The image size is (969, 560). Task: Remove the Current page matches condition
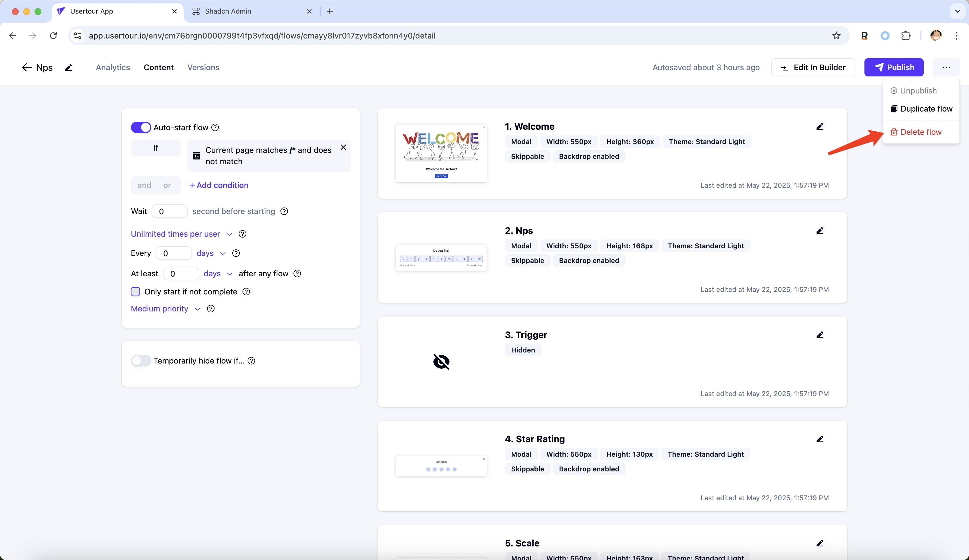(x=343, y=147)
